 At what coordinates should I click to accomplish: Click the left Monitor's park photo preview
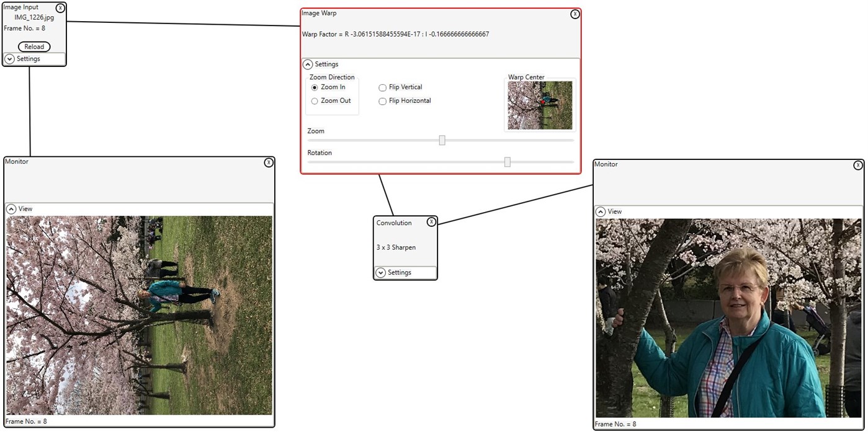pyautogui.click(x=139, y=315)
